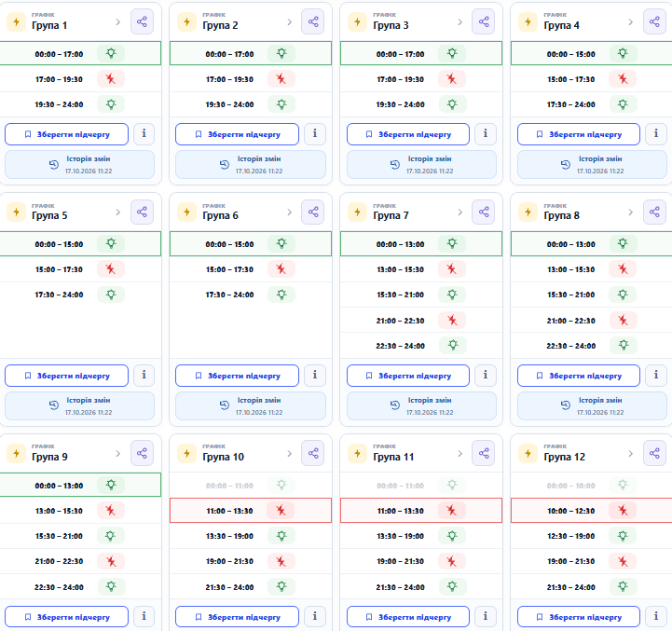Open info for Група 11
672x631 pixels.
[x=486, y=617]
